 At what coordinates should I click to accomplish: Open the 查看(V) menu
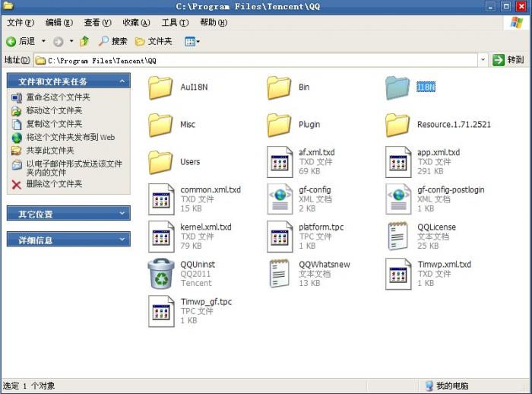[x=98, y=23]
